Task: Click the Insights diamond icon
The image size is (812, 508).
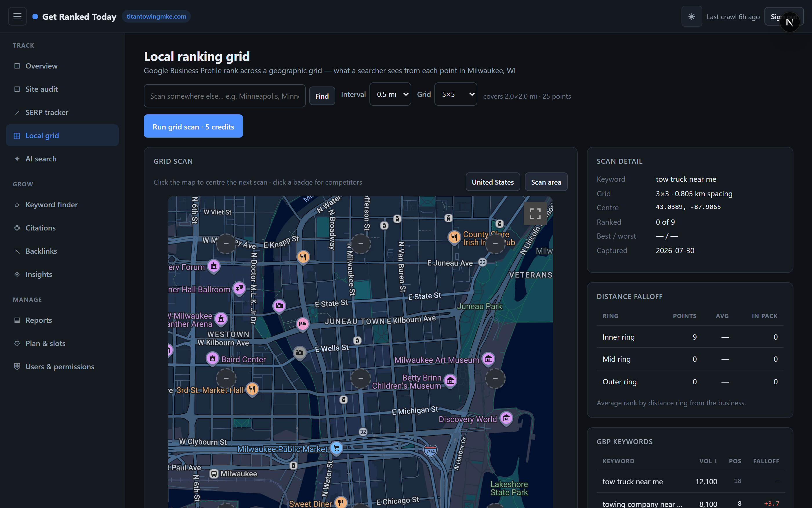Action: click(17, 274)
